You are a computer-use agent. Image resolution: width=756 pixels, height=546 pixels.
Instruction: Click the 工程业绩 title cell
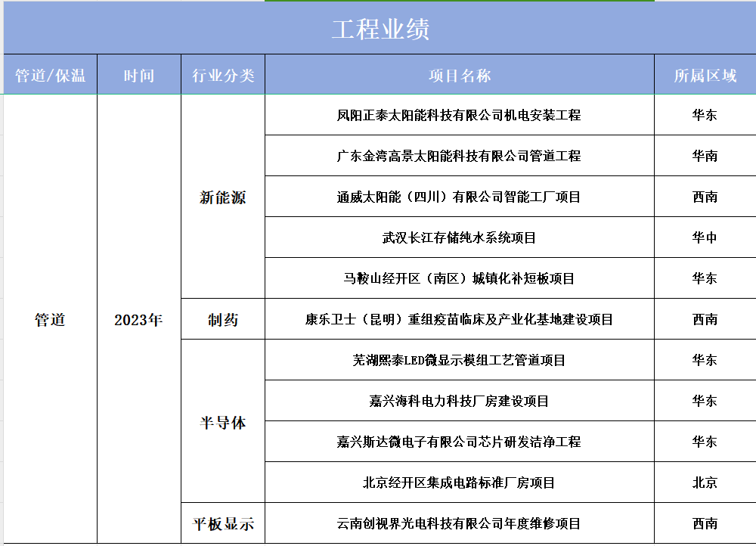(x=380, y=29)
